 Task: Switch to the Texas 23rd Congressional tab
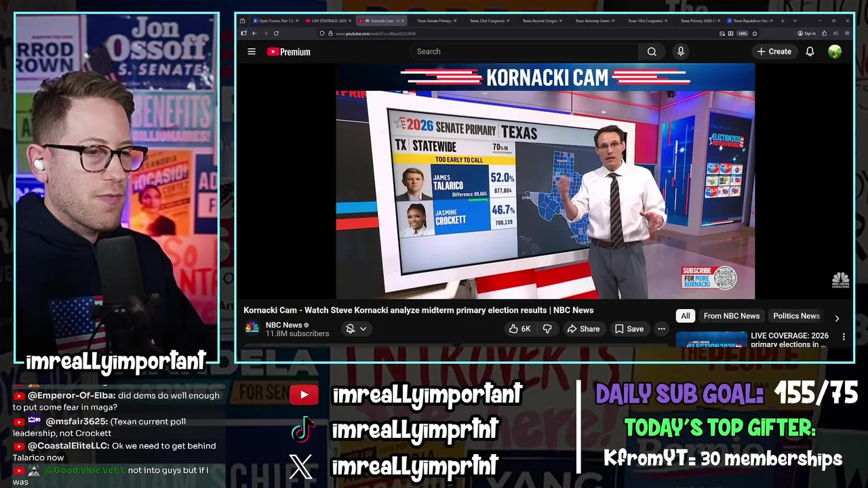487,21
